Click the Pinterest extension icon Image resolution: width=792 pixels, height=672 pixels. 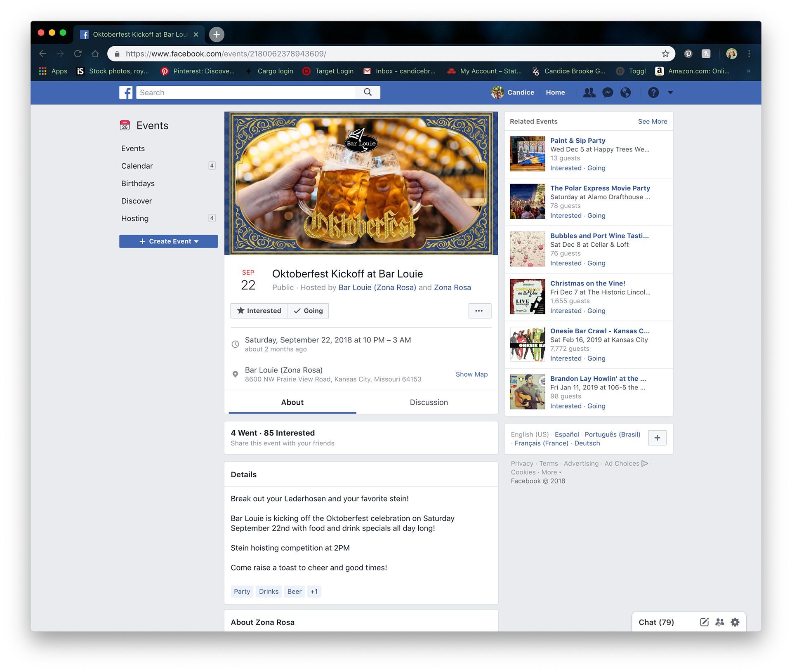(688, 54)
